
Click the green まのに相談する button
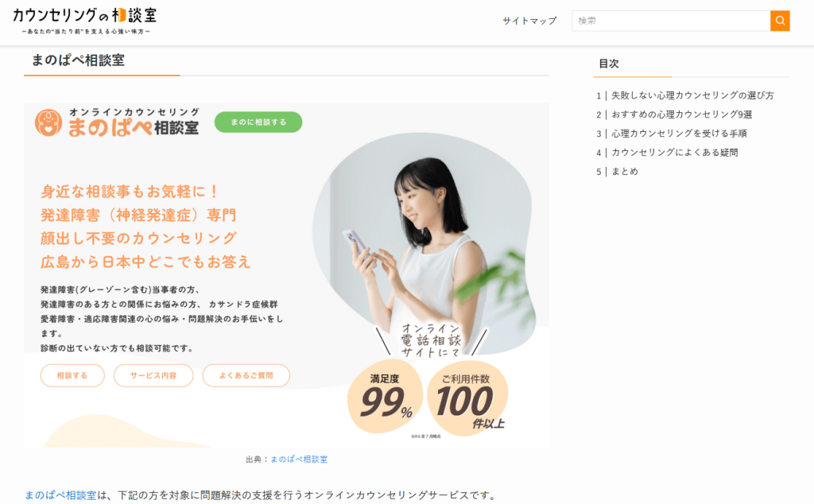pos(258,122)
